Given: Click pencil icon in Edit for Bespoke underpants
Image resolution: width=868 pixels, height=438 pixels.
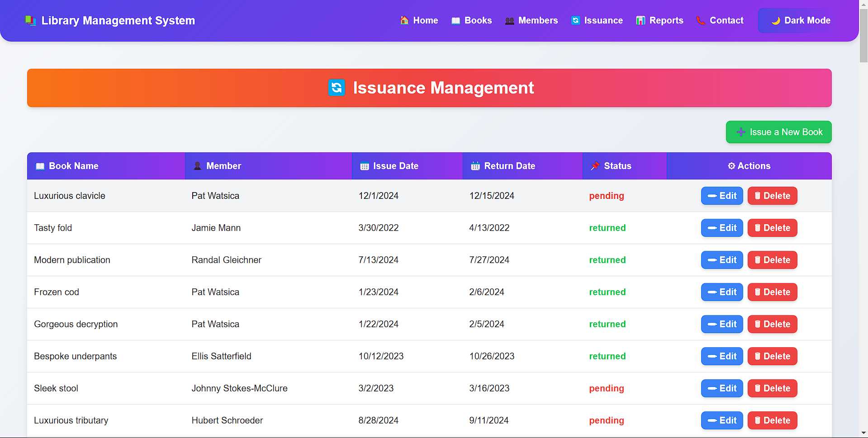Looking at the screenshot, I should click(x=712, y=356).
